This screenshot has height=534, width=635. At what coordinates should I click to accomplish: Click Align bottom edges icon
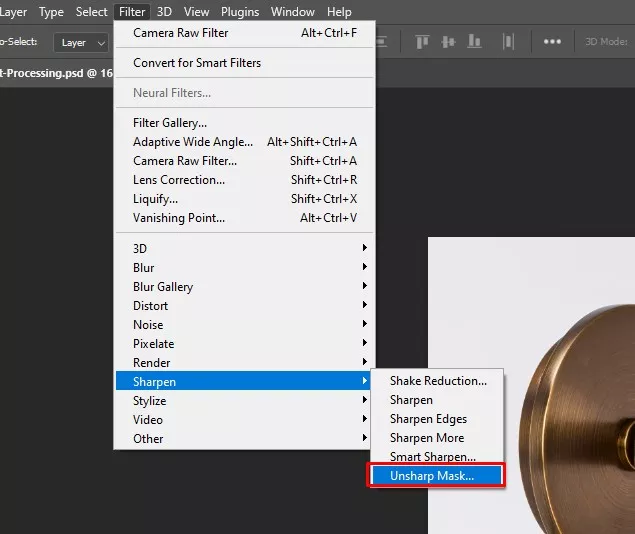click(474, 42)
